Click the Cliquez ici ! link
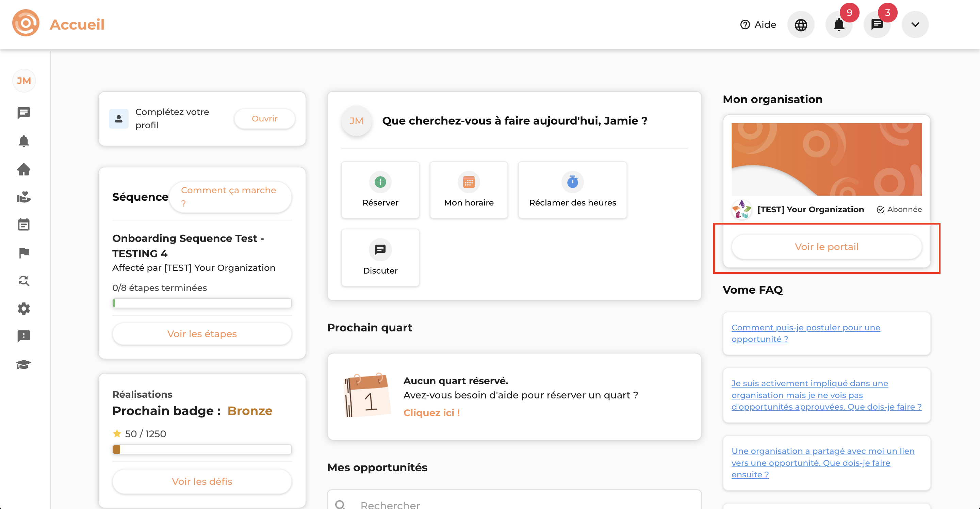Screen dimensions: 980x509 tap(431, 413)
